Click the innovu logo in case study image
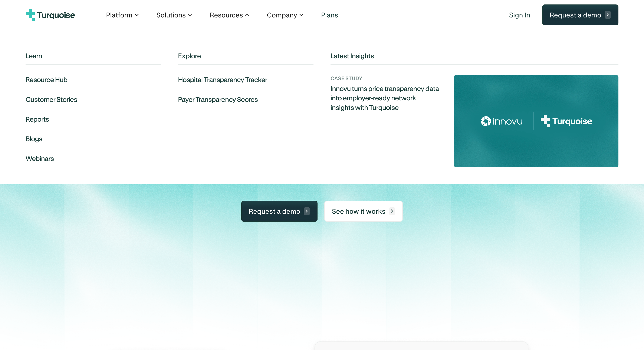 (502, 121)
